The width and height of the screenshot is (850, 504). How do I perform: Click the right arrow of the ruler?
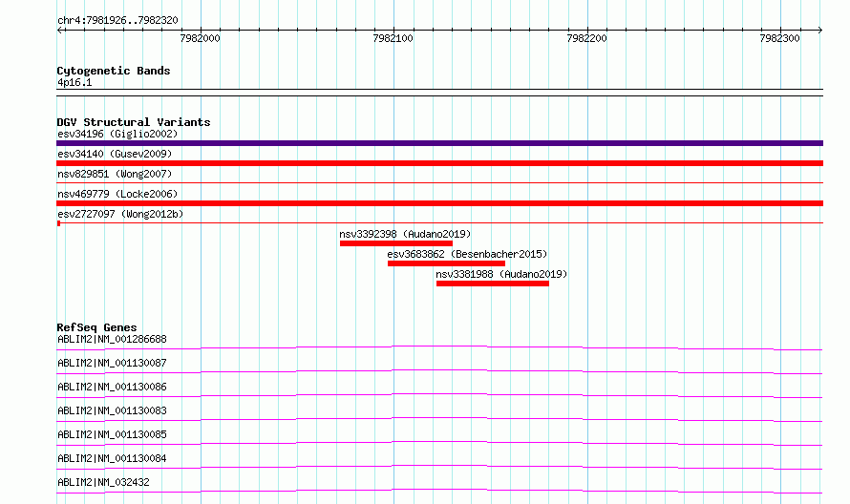819,30
